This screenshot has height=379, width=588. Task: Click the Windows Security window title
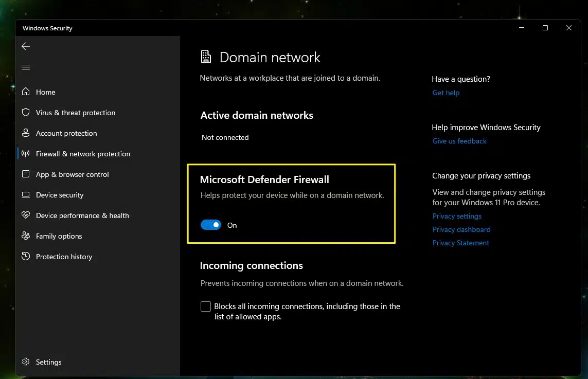tap(47, 28)
